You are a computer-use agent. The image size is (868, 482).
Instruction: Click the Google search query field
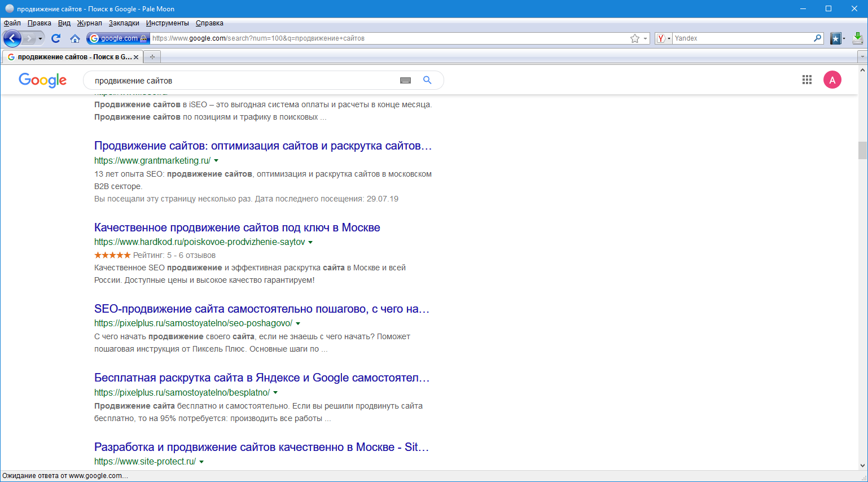[243, 81]
